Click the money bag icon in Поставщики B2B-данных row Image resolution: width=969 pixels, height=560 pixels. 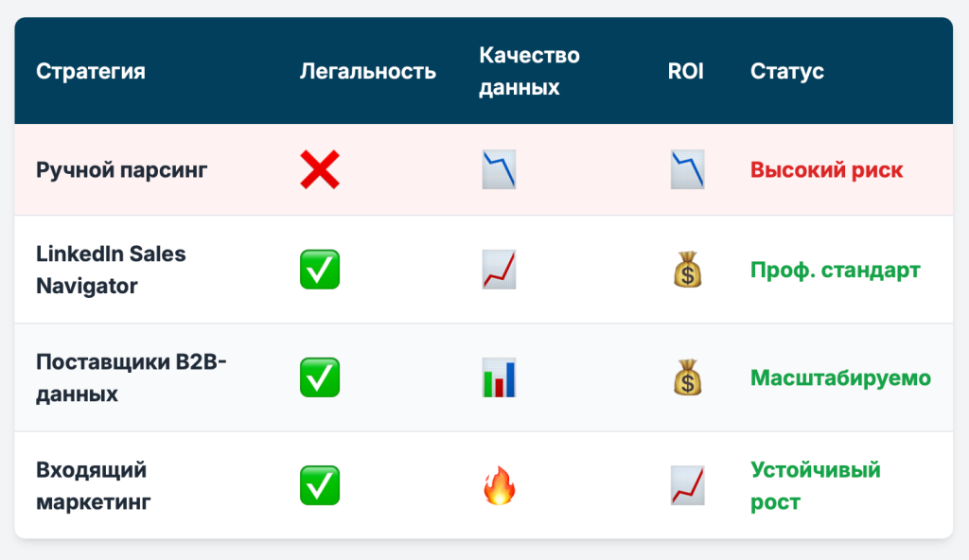[687, 377]
